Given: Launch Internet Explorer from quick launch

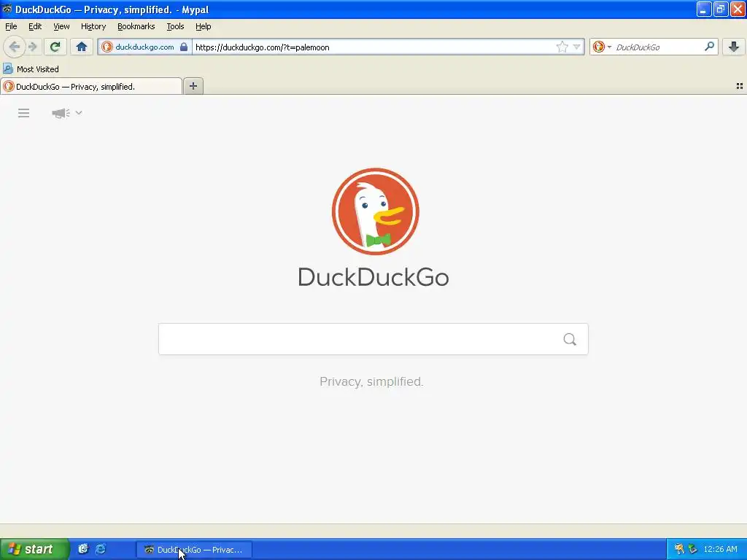Looking at the screenshot, I should (101, 549).
